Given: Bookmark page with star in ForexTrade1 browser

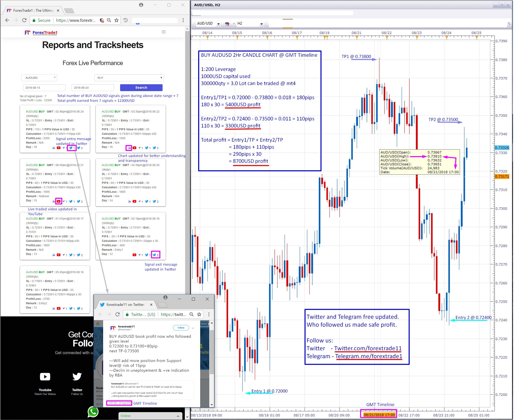Looking at the screenshot, I should (116, 20).
